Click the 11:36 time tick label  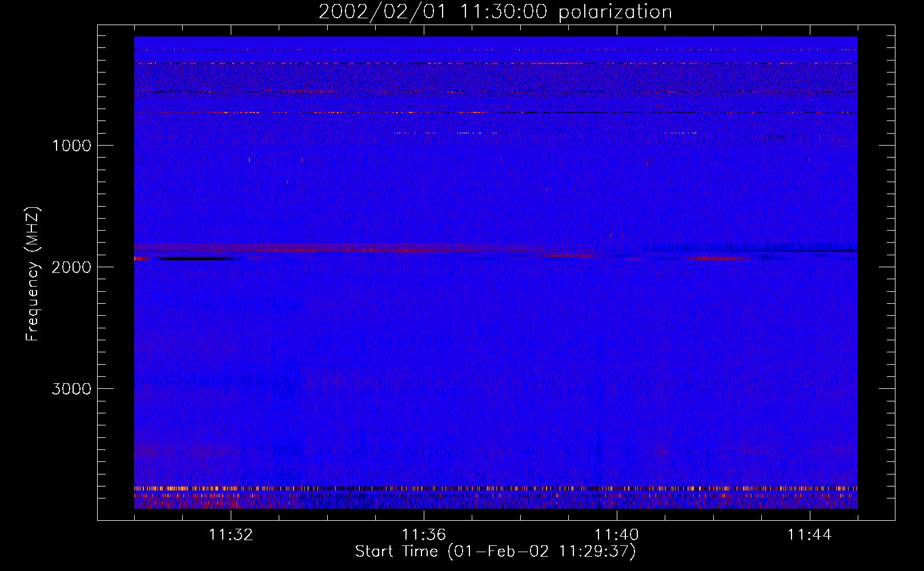(424, 535)
